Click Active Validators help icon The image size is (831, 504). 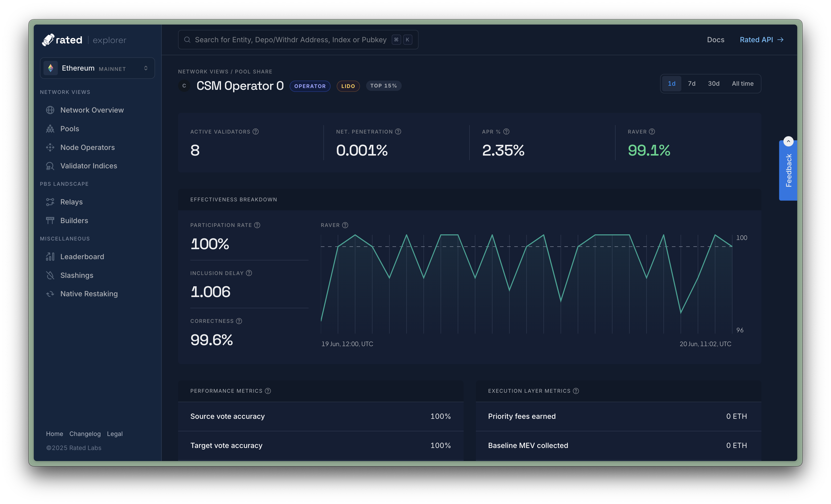256,132
